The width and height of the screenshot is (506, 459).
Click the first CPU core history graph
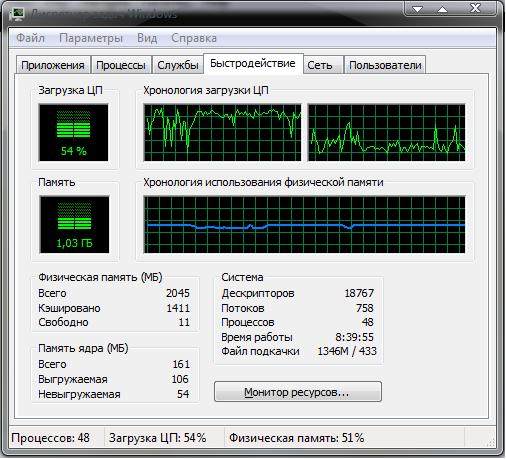(222, 132)
